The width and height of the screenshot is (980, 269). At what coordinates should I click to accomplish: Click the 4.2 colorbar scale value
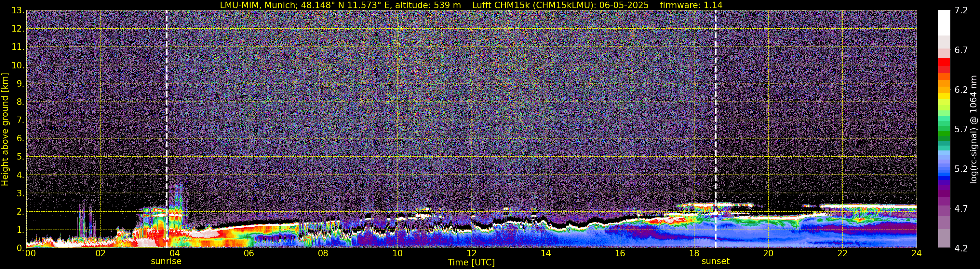pos(961,248)
